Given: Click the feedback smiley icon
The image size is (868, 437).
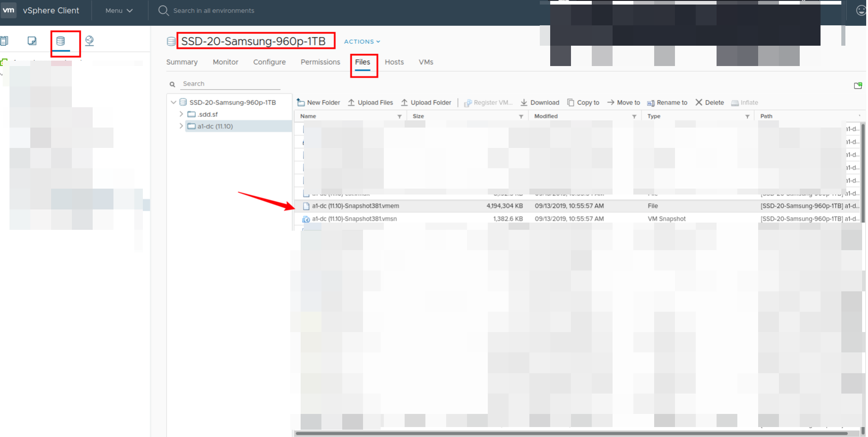Looking at the screenshot, I should coord(861,10).
